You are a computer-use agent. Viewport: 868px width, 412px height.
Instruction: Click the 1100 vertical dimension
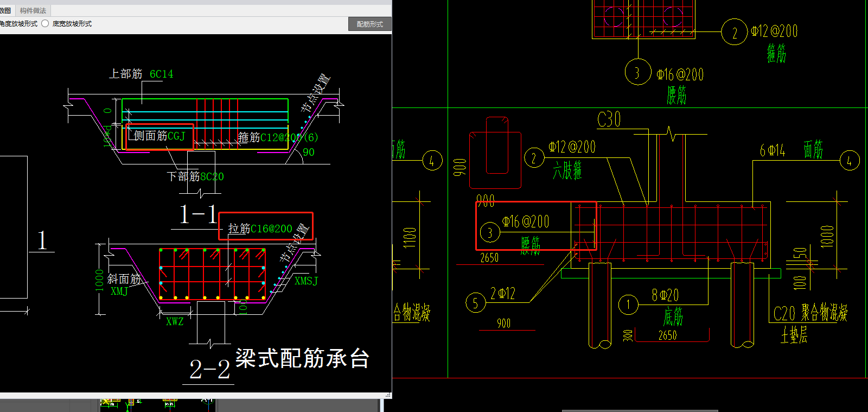[x=410, y=237]
